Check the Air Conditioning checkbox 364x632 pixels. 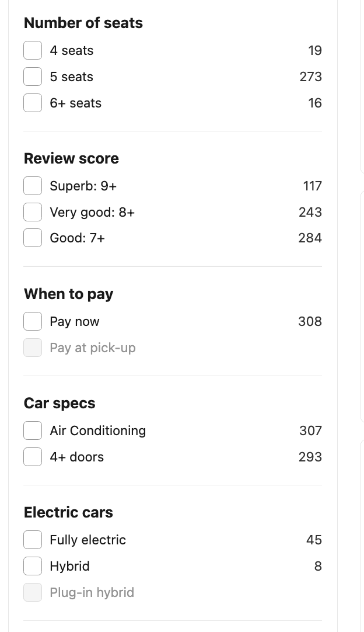click(33, 430)
